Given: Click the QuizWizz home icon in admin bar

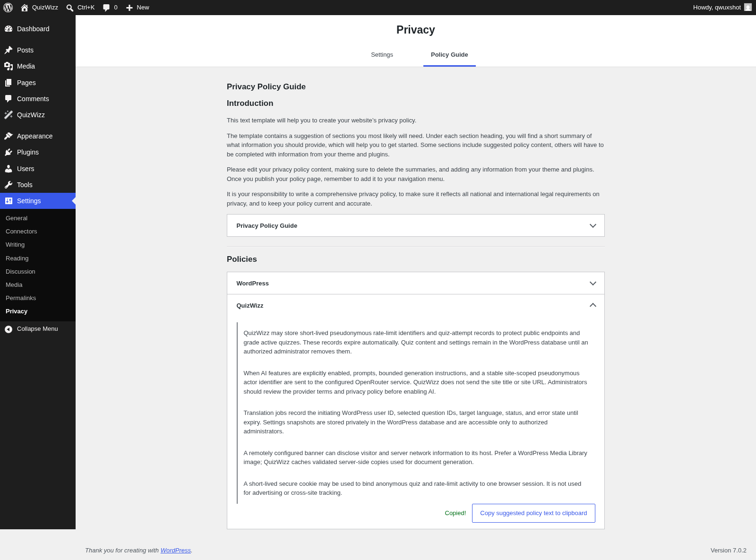Looking at the screenshot, I should (25, 8).
